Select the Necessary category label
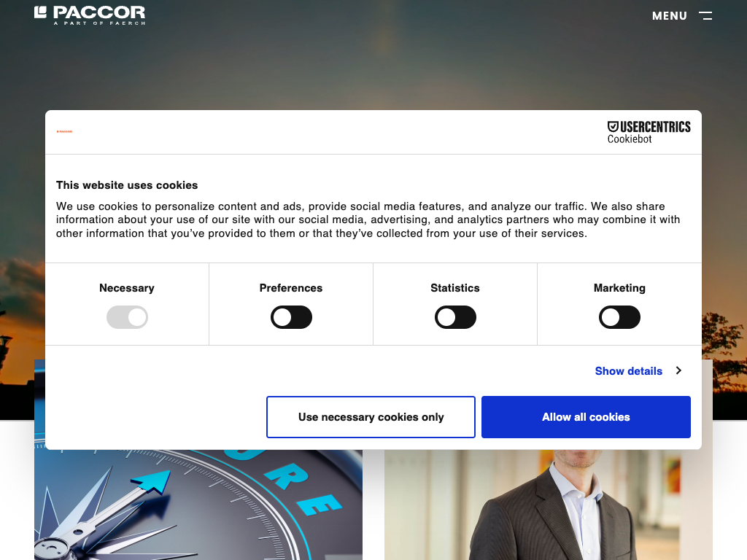 point(127,288)
